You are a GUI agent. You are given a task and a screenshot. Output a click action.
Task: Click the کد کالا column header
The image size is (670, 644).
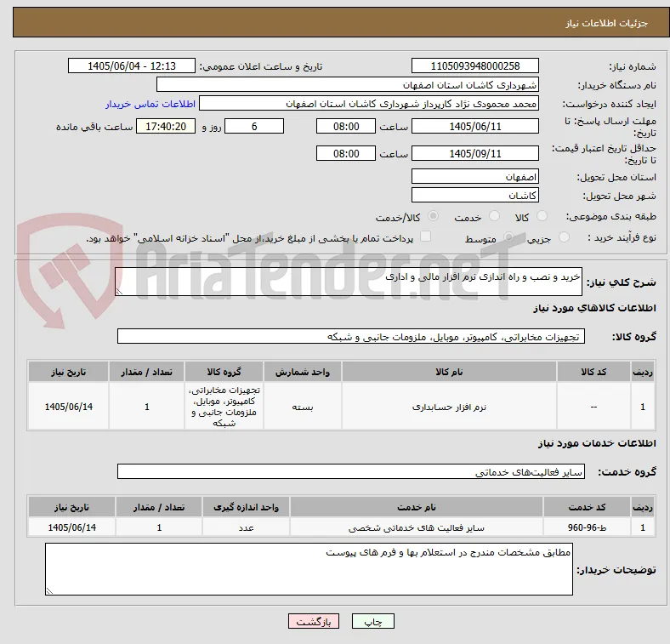(593, 372)
